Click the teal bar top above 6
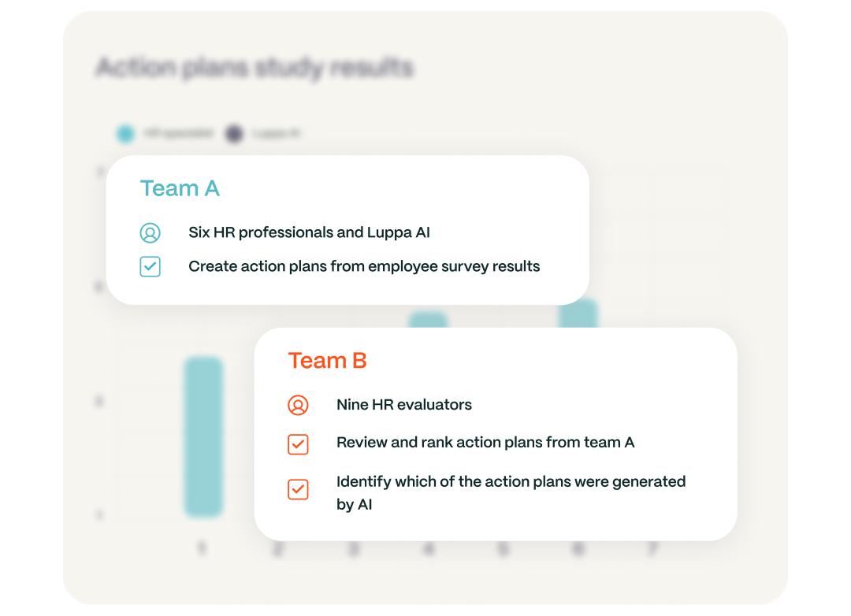This screenshot has width=851, height=616. [x=578, y=313]
